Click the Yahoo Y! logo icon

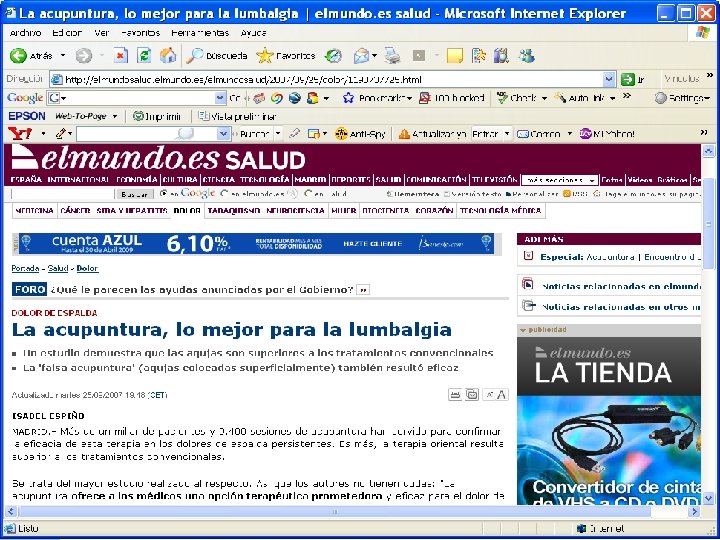[x=20, y=134]
